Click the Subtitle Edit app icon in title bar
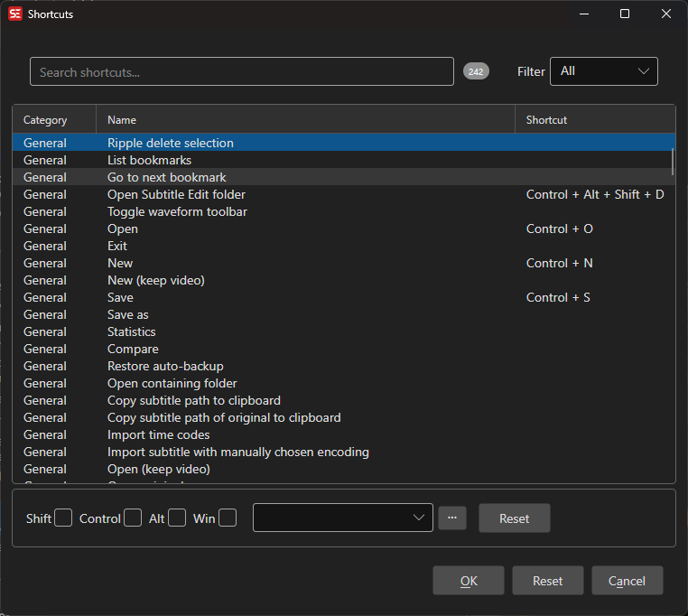 point(14,14)
